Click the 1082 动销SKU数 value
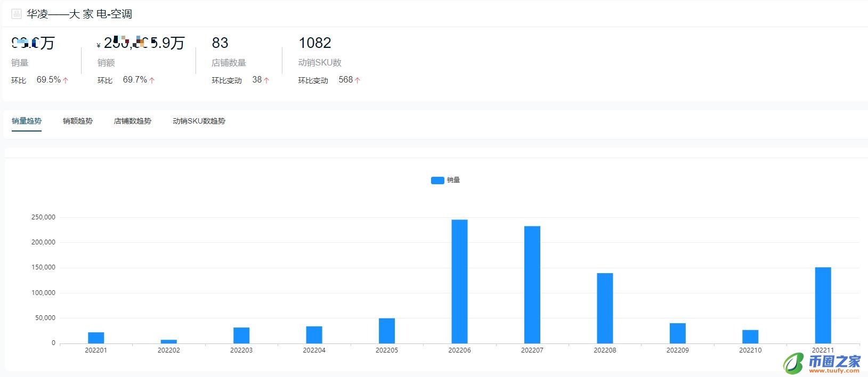Viewport: 868px width, 377px height. [315, 43]
